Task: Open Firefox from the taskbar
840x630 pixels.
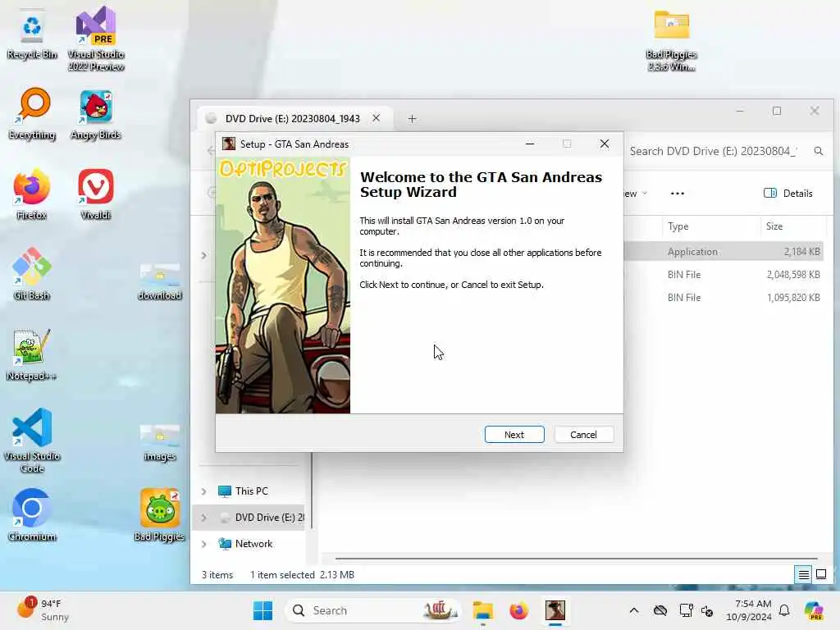Action: [x=518, y=610]
